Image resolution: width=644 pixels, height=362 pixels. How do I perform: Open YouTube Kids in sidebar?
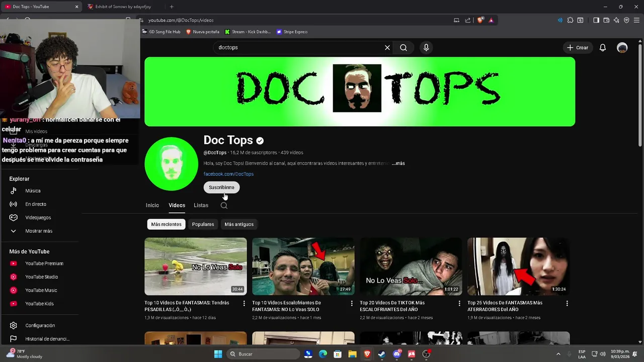point(40,304)
